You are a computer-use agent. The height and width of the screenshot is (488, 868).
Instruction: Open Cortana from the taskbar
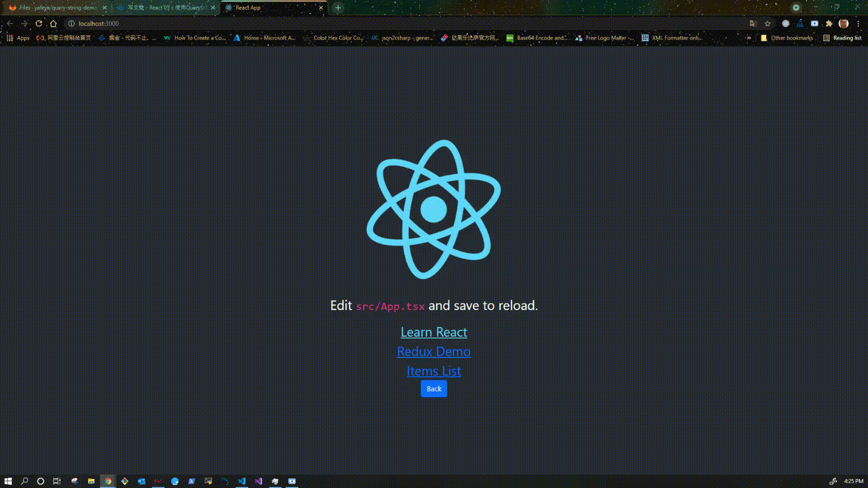[x=41, y=481]
